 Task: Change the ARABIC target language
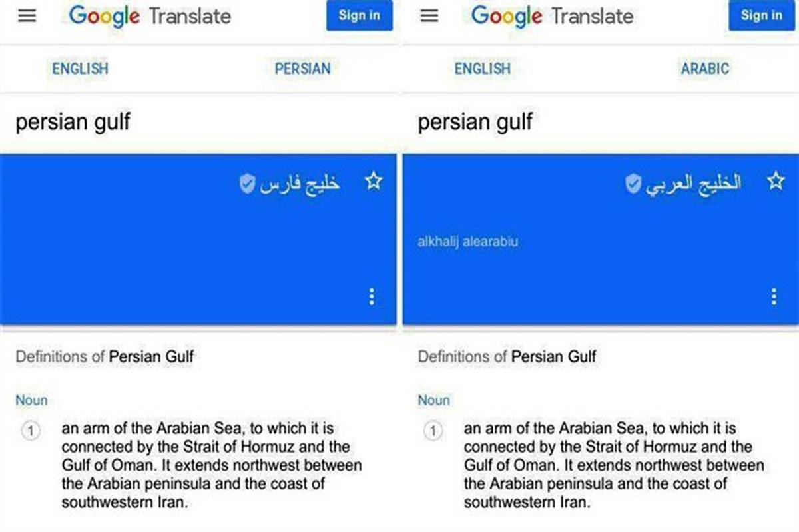coord(705,68)
